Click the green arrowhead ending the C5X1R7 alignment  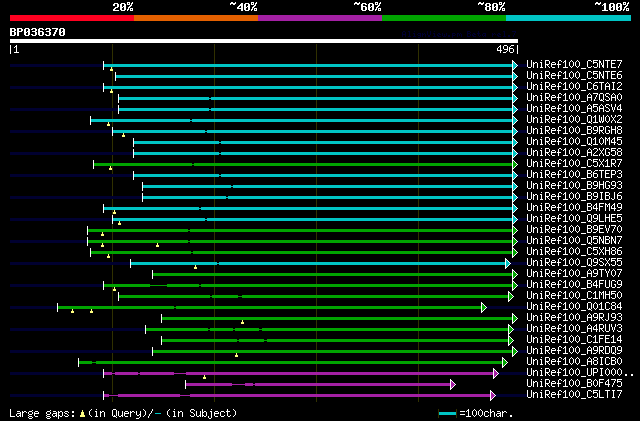point(515,164)
